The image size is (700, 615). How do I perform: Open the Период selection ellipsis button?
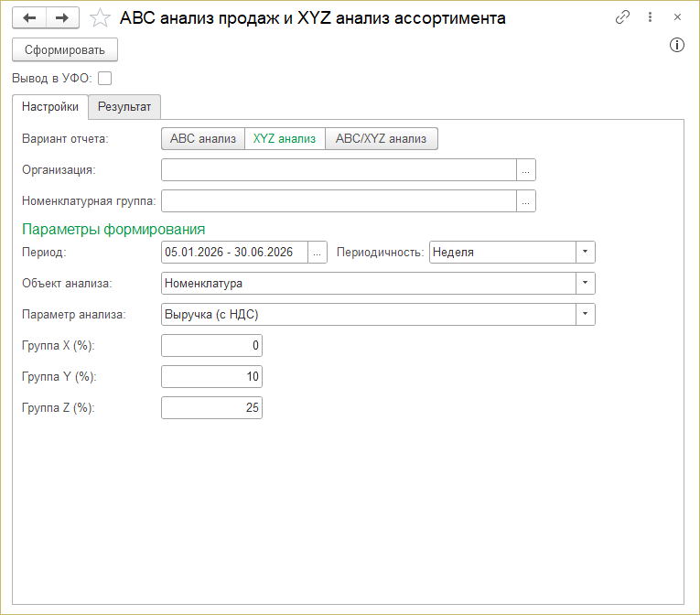click(x=318, y=252)
